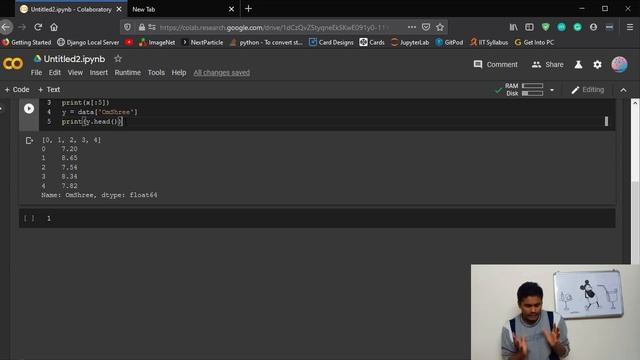Add a new Code cell
The image size is (640, 360).
17,89
